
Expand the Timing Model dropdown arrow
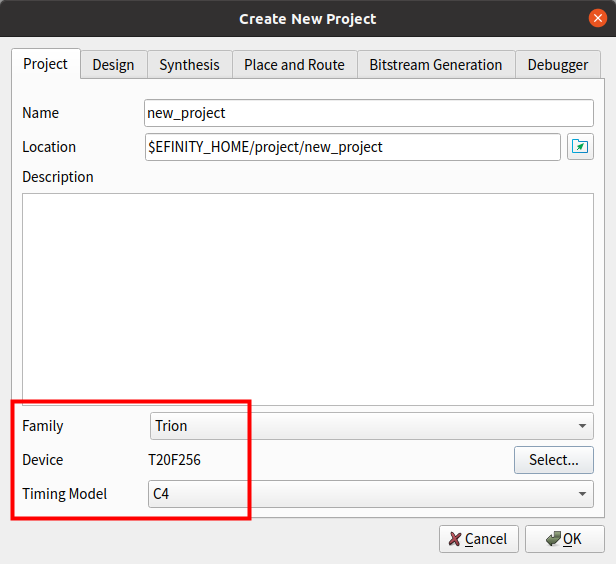pos(582,494)
